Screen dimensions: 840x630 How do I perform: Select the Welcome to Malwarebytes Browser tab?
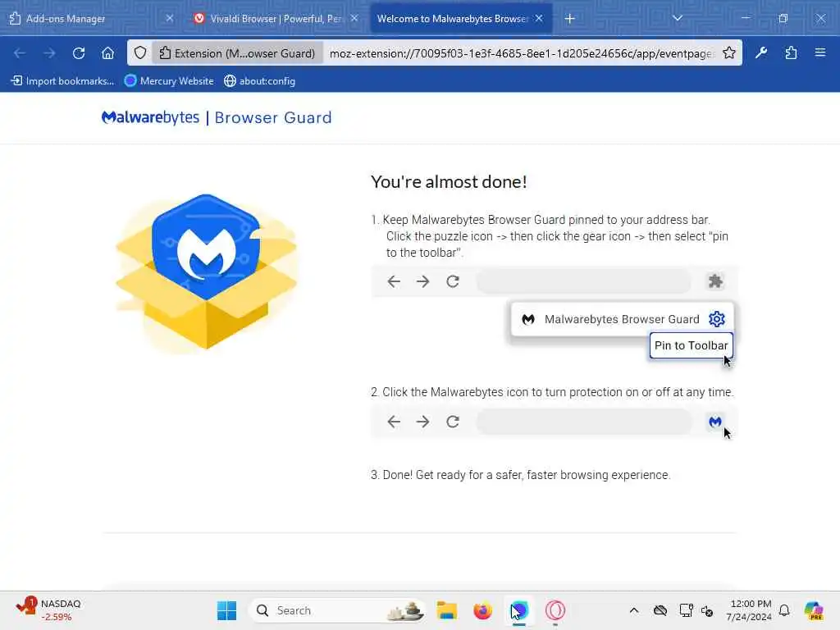tap(461, 18)
